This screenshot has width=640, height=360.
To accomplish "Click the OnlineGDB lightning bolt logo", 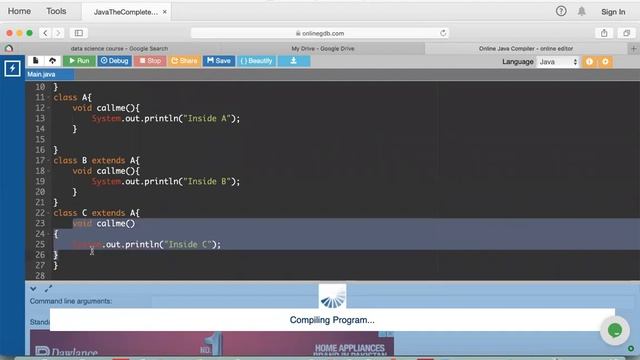I will coord(12,68).
